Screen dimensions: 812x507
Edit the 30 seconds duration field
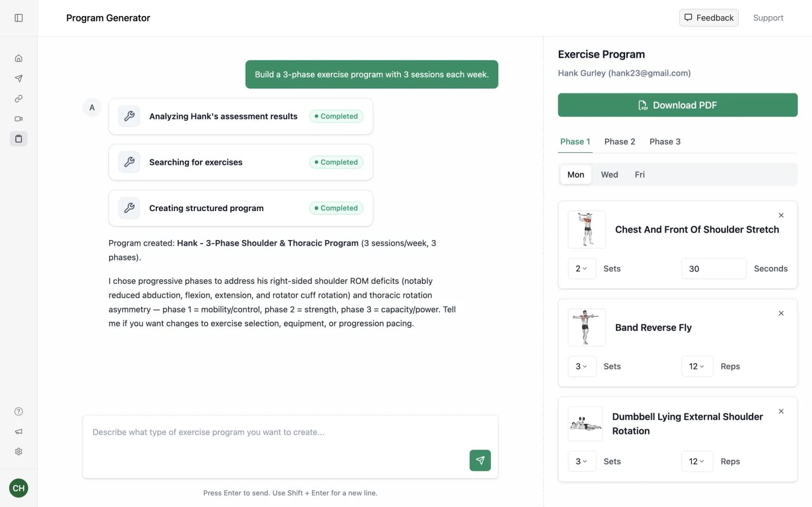[714, 268]
